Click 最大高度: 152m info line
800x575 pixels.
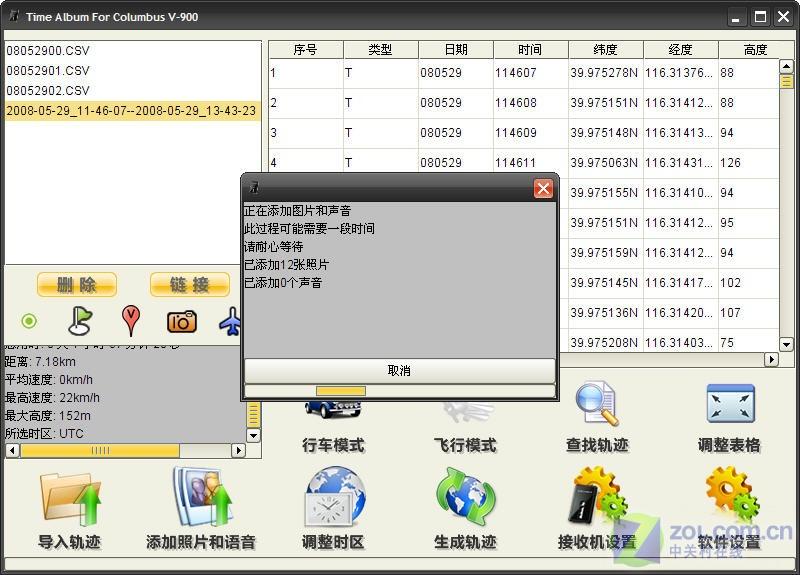pyautogui.click(x=48, y=416)
